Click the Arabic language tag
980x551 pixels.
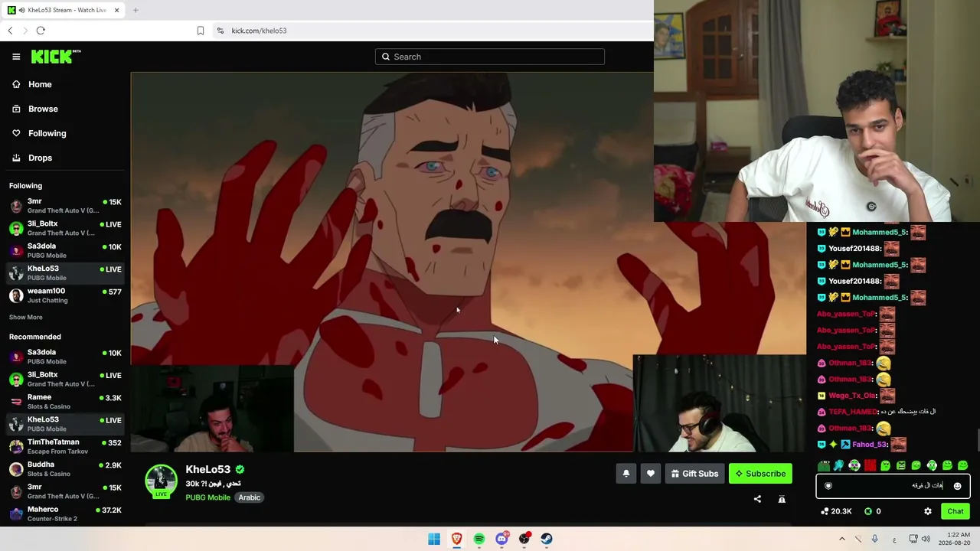coord(249,497)
